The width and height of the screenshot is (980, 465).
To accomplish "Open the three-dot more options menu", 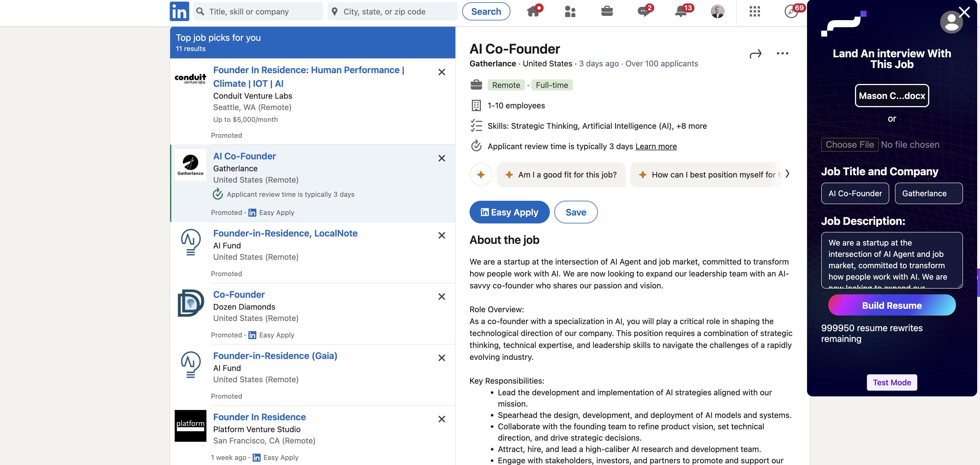I will click(x=782, y=53).
